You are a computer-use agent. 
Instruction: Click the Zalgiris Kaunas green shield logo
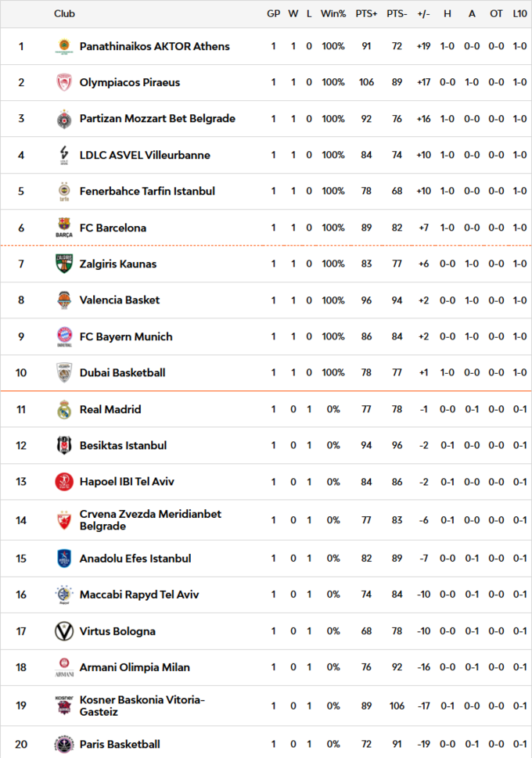[x=64, y=264]
